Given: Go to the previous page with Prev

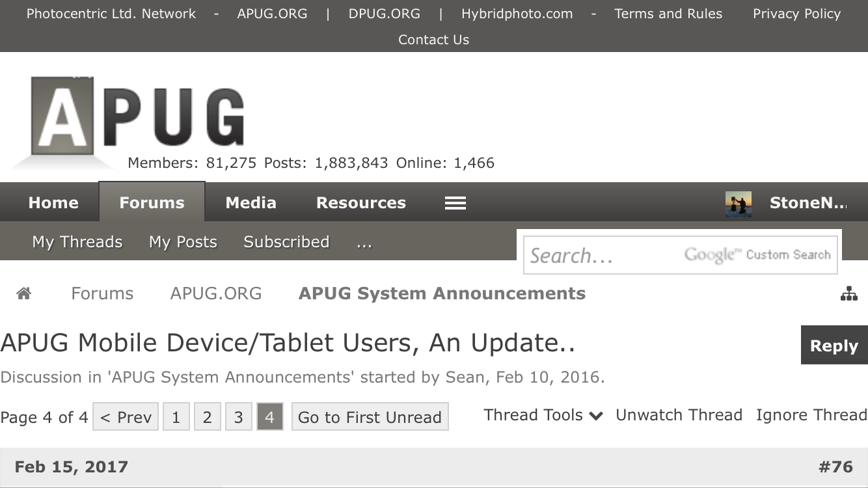Looking at the screenshot, I should point(126,417).
